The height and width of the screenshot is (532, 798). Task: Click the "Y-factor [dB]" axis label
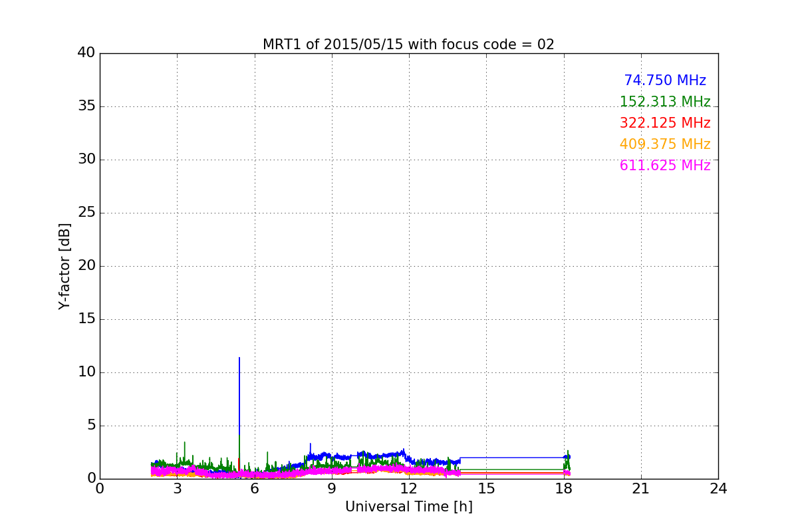point(65,266)
